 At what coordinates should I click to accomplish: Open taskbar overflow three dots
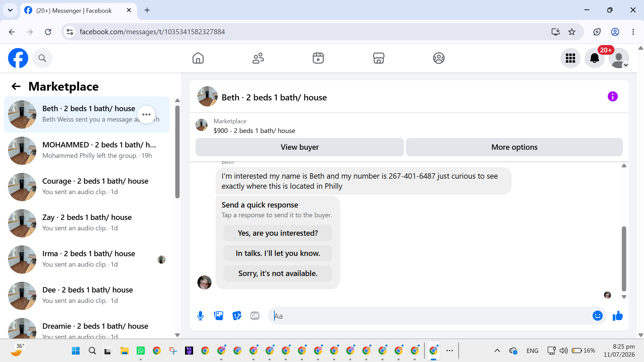click(x=449, y=351)
